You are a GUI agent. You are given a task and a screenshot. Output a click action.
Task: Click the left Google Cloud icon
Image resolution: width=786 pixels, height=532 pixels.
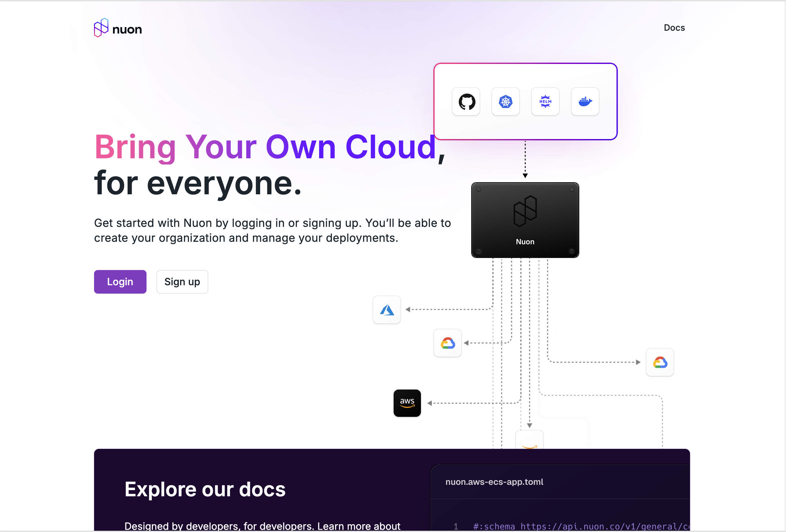(447, 343)
